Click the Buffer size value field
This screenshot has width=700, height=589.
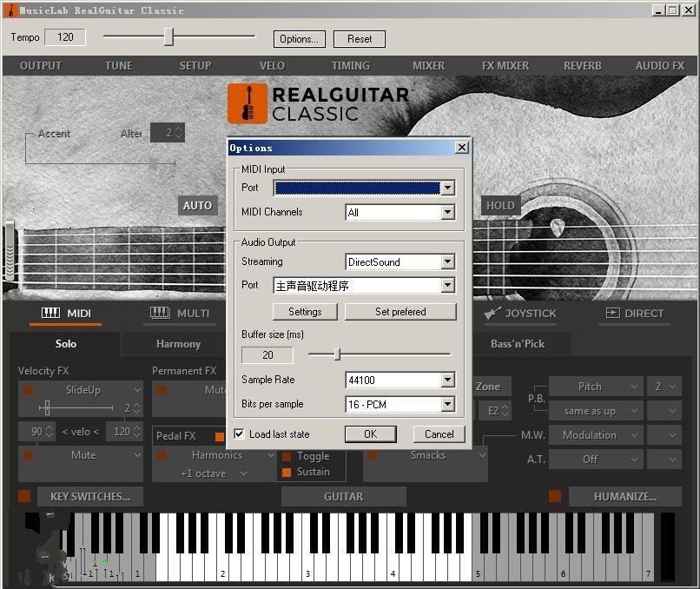267,355
